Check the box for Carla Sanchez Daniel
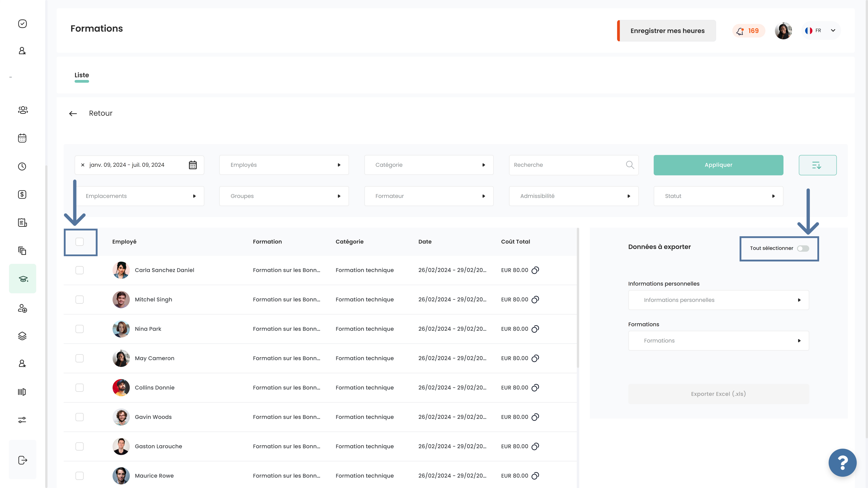Screen dimensions: 868x488 tap(80, 270)
